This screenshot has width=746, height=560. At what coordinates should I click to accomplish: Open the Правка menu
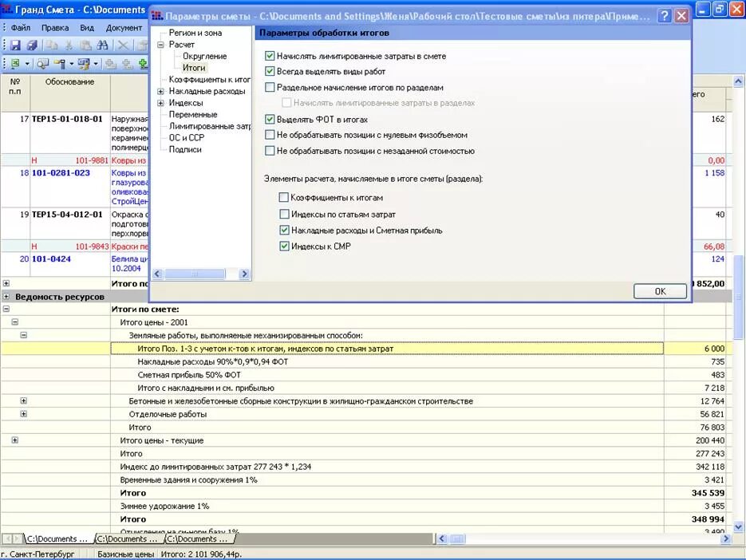[55, 28]
